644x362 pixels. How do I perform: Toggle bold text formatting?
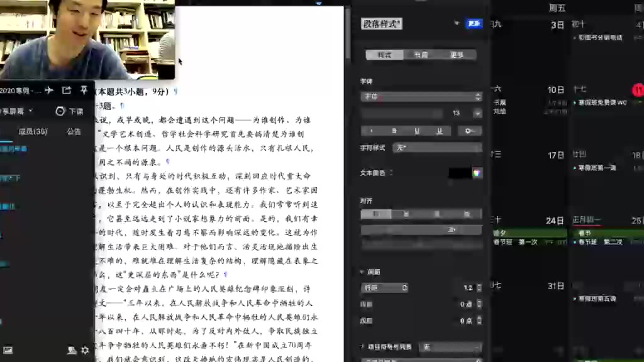(394, 131)
